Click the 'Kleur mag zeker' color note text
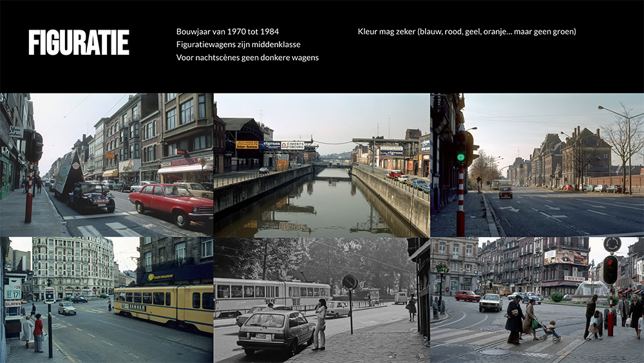Viewport: 644px width, 363px height. [x=466, y=32]
